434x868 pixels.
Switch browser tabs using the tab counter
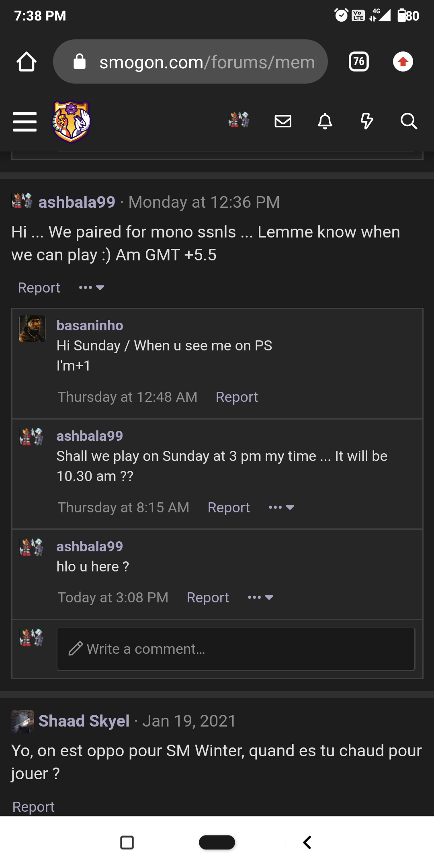coord(358,61)
